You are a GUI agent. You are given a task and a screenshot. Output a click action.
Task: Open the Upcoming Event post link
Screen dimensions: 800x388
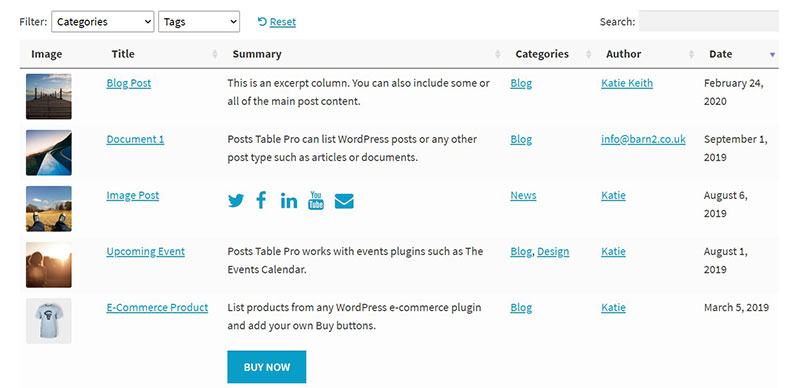coord(145,252)
